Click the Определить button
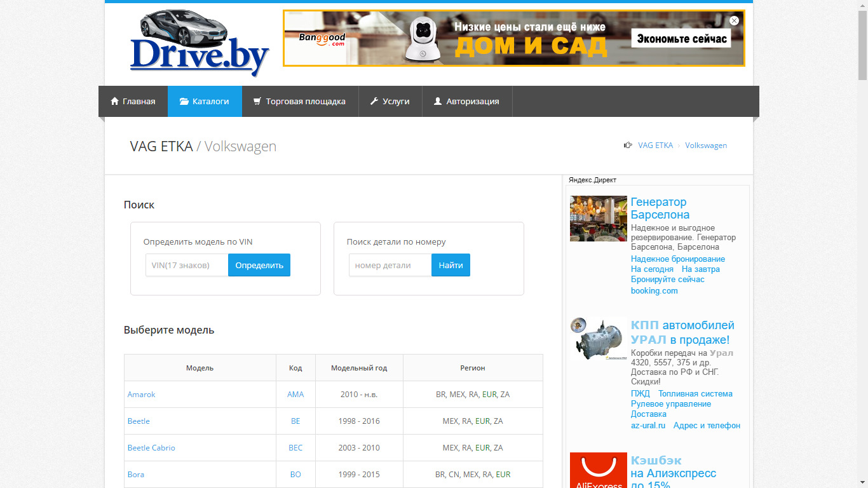 tap(259, 265)
